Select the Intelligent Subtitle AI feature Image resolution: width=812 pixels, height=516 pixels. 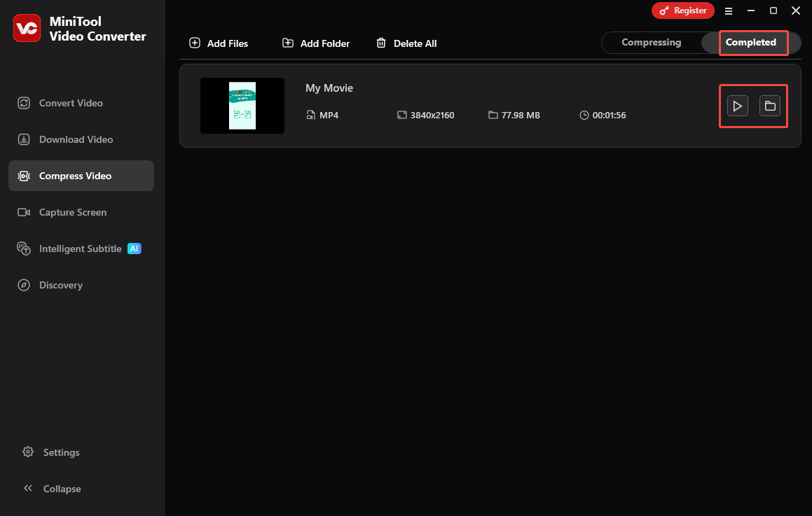tap(80, 249)
